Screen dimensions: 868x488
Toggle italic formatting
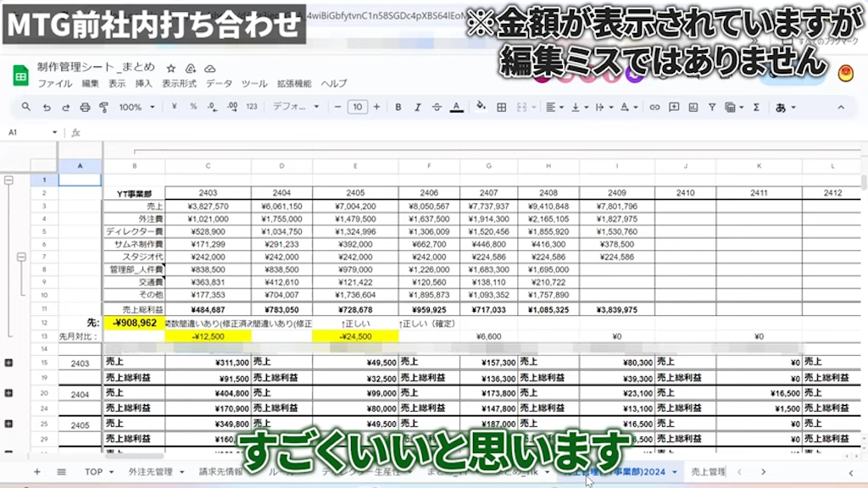(x=416, y=108)
